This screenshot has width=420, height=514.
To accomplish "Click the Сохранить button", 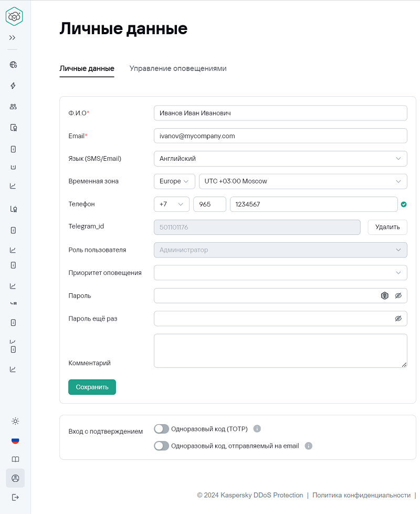I will tap(92, 387).
